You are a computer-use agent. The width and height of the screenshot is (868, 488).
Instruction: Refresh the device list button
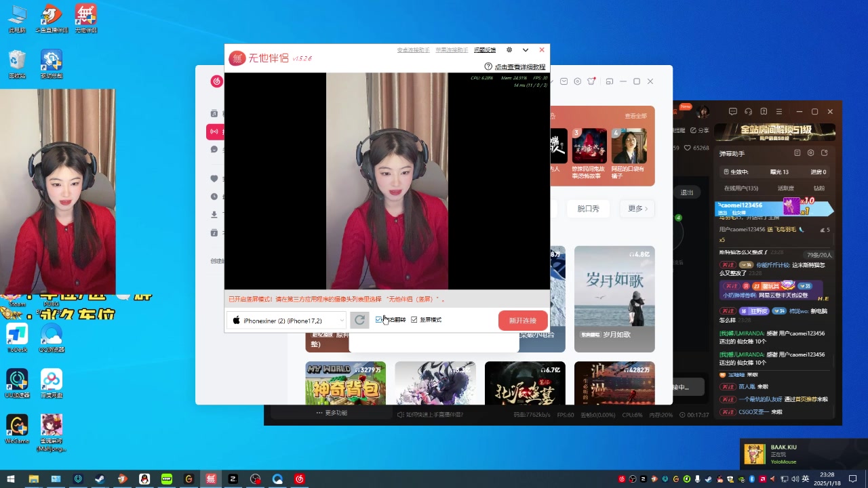(x=359, y=321)
